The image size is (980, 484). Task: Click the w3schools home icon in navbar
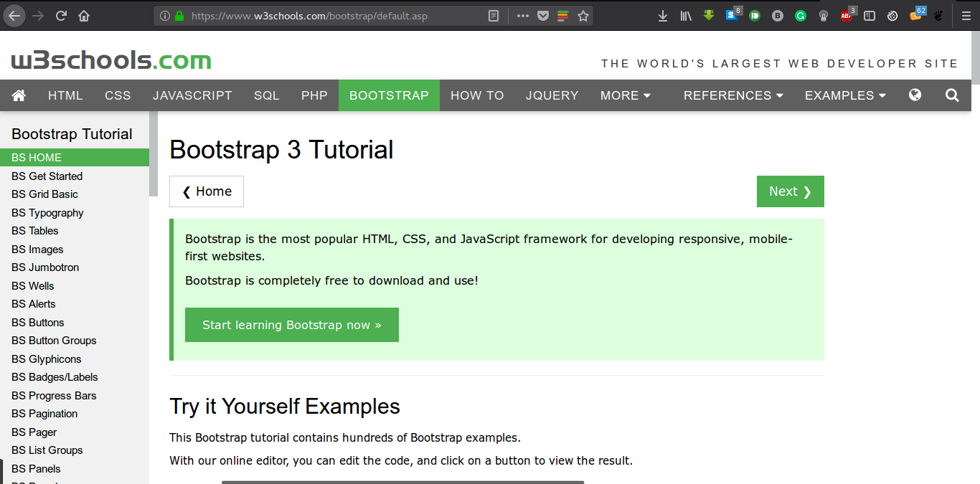[19, 95]
